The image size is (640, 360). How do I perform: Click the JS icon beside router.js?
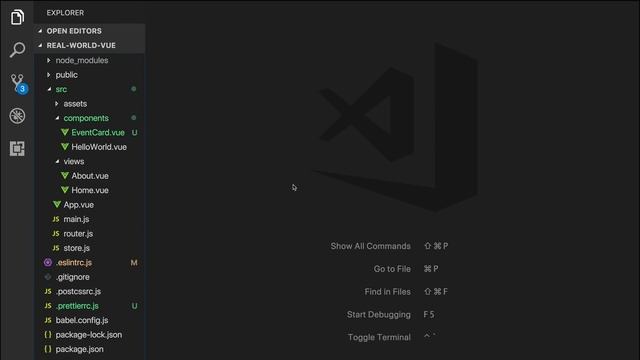pyautogui.click(x=56, y=233)
